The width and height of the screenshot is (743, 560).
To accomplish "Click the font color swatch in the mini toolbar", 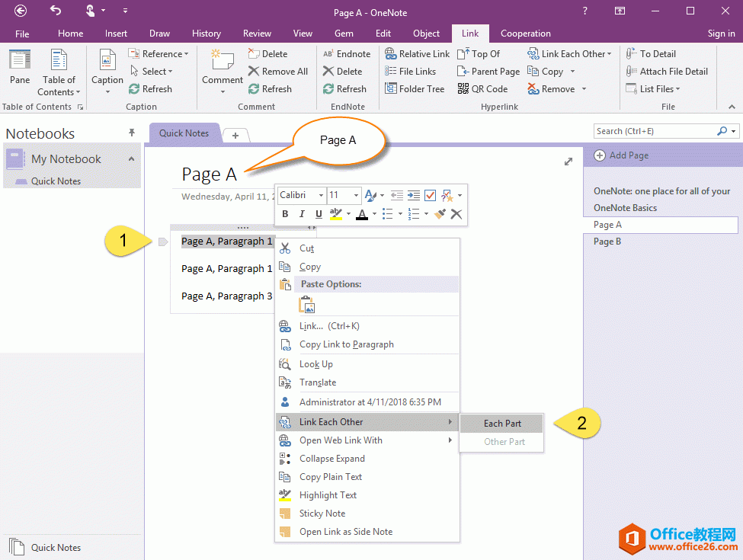I will click(362, 214).
